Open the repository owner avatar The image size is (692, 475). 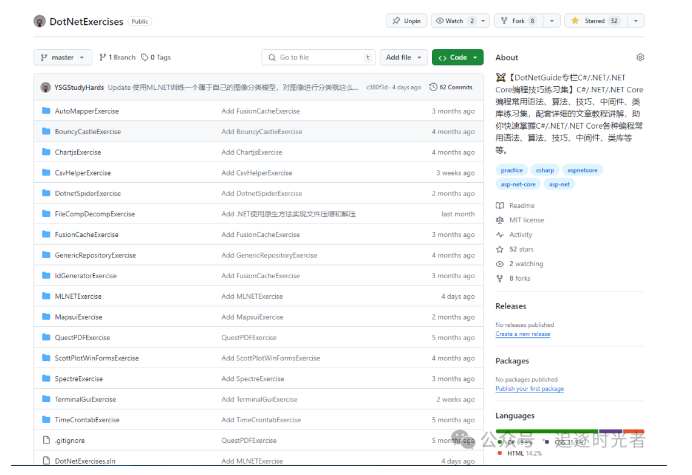tap(39, 21)
